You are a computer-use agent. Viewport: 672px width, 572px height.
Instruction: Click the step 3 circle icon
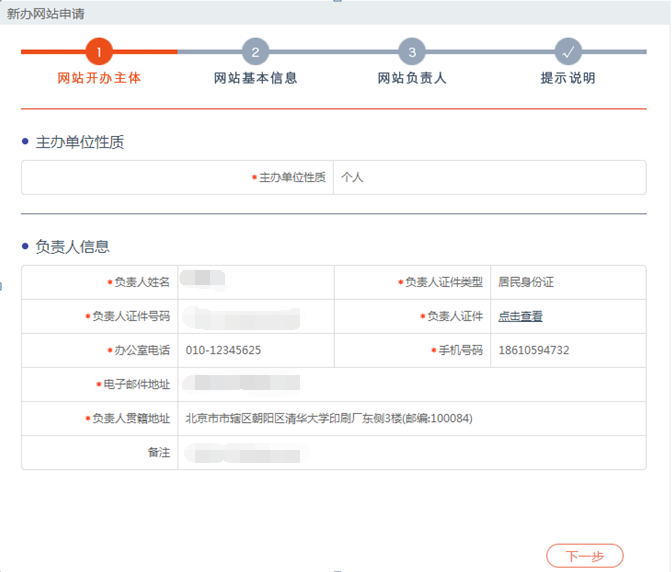click(412, 52)
